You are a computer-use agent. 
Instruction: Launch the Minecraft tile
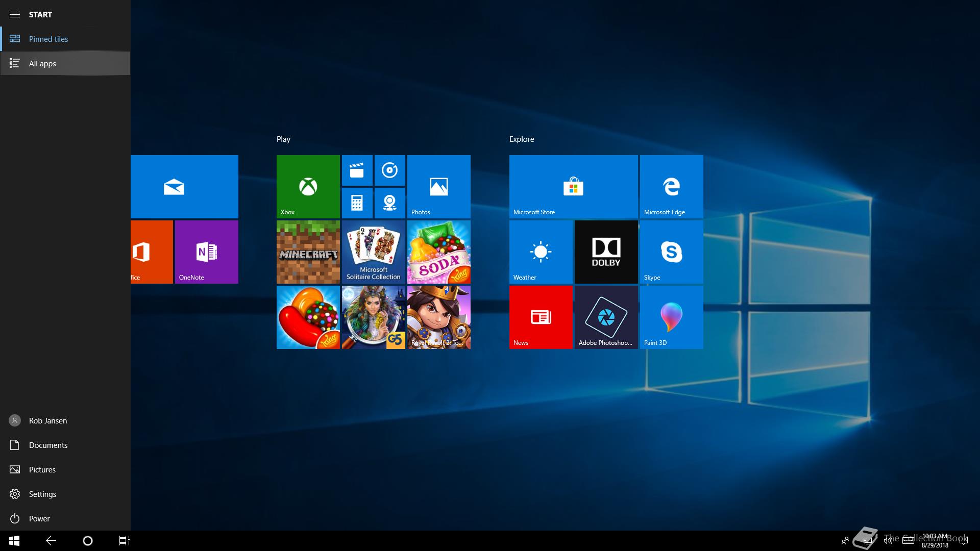pyautogui.click(x=308, y=252)
